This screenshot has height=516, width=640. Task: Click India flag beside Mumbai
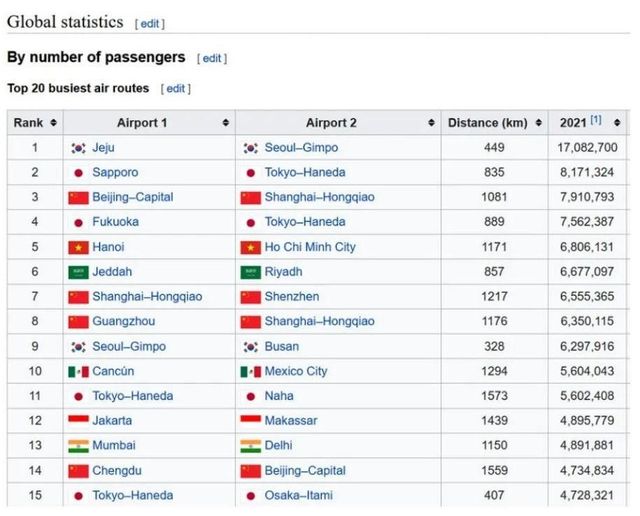(x=78, y=446)
